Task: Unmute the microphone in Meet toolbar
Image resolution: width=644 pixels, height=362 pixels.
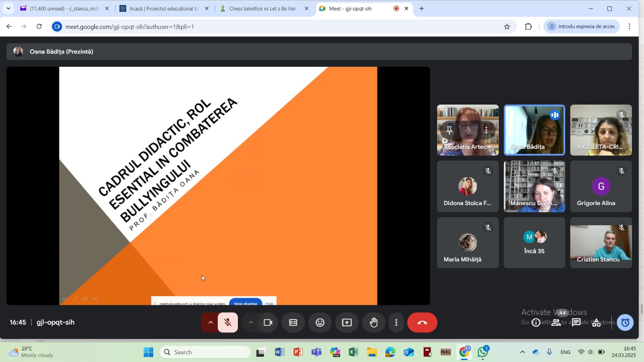Action: coord(228,323)
